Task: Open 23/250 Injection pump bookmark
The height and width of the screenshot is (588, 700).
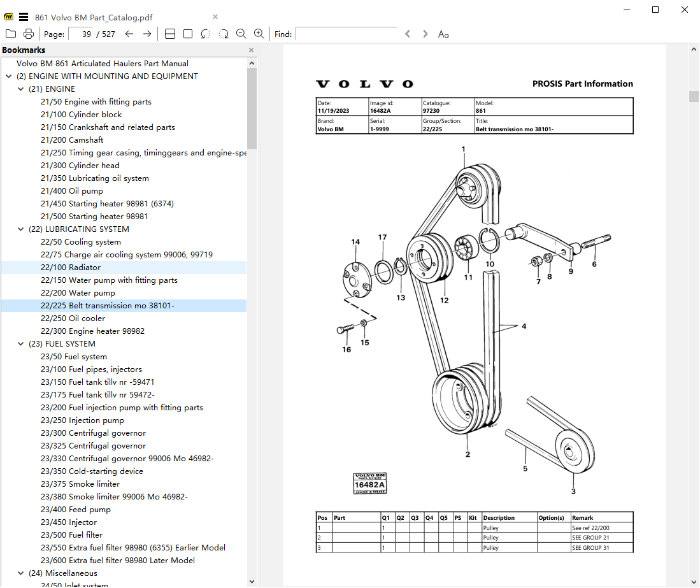Action: 82,420
